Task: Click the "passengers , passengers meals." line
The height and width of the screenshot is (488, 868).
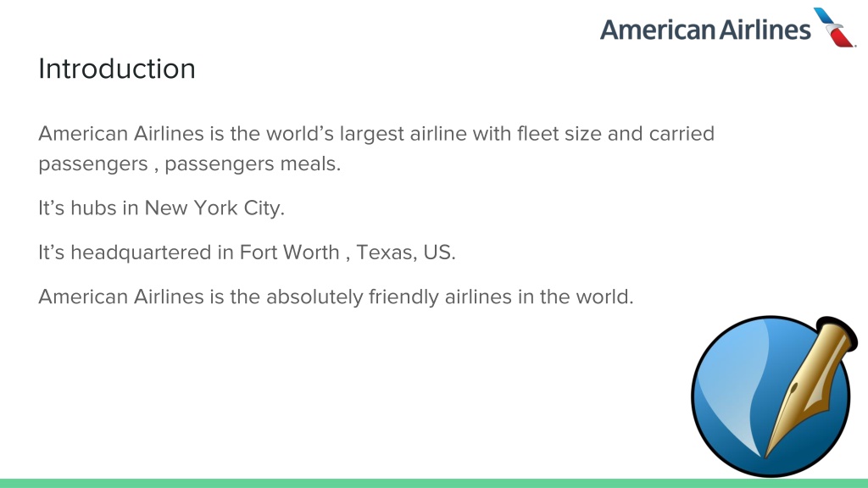Action: point(189,164)
